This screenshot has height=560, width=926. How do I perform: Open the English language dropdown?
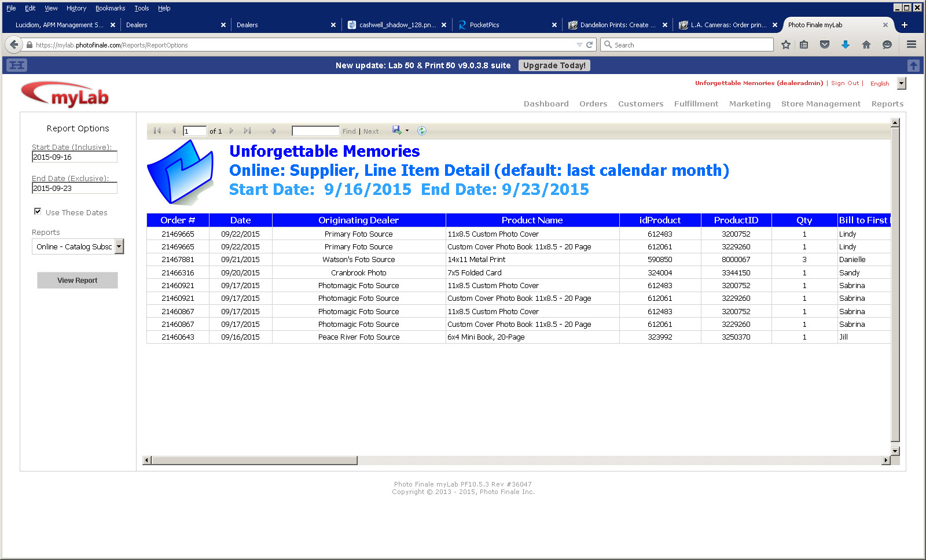902,83
